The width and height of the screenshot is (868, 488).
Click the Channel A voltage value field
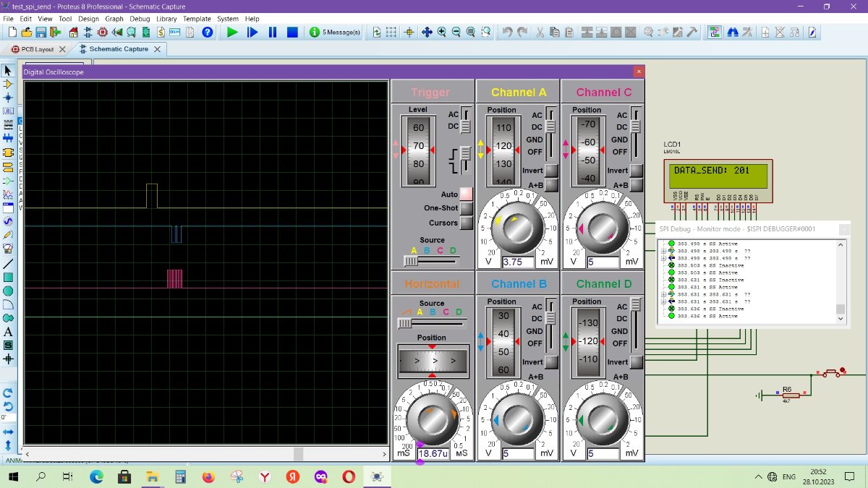518,262
